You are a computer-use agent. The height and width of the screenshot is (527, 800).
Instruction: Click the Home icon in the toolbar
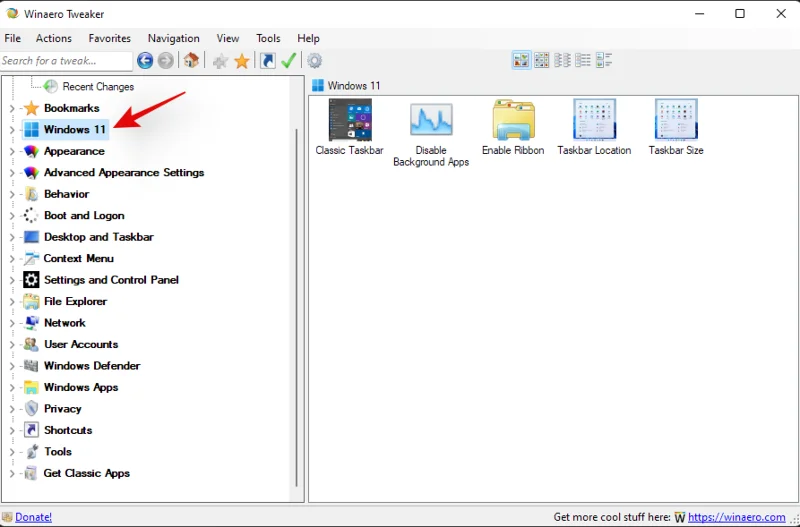pyautogui.click(x=192, y=61)
